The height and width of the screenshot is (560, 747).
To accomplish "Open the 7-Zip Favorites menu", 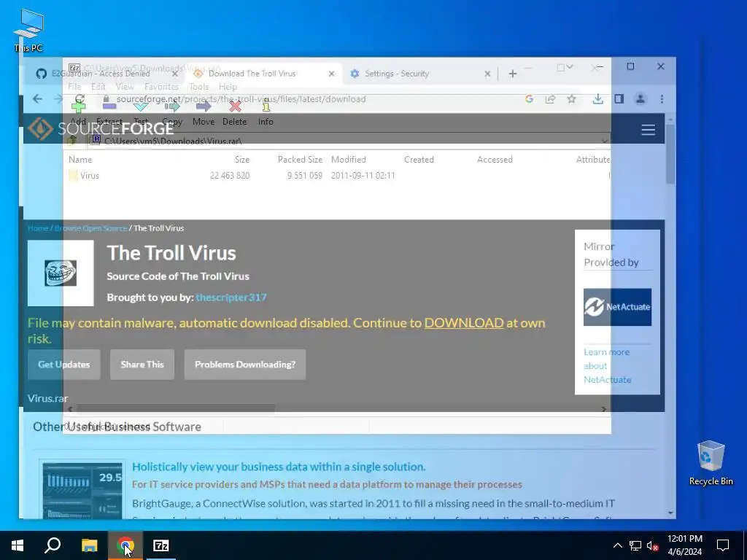I will click(x=161, y=87).
